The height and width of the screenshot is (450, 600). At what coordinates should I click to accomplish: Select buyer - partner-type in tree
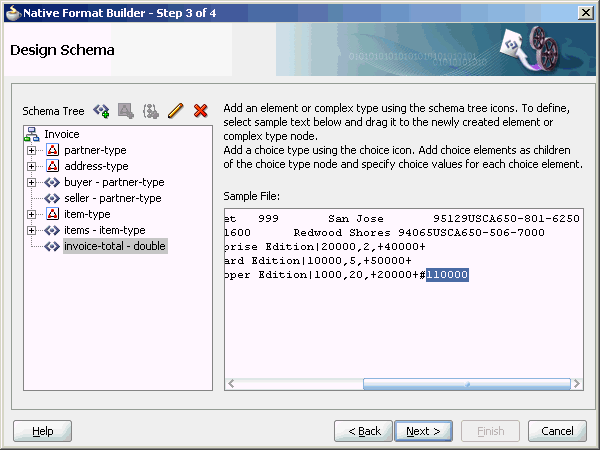click(x=114, y=183)
